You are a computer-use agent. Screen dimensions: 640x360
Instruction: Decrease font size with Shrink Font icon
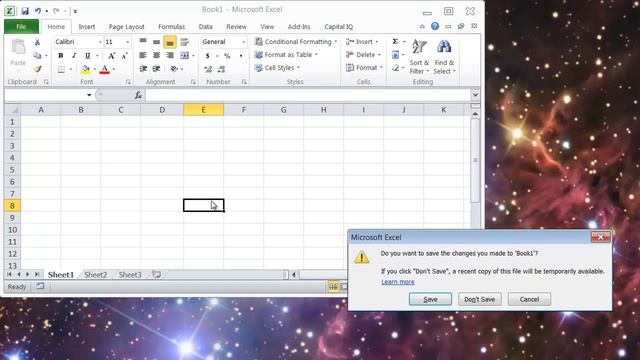tap(124, 56)
